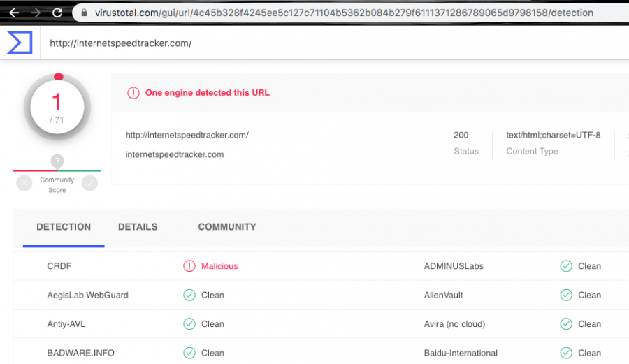The width and height of the screenshot is (629, 364).
Task: Select the Baidu-International engine name
Action: (461, 353)
